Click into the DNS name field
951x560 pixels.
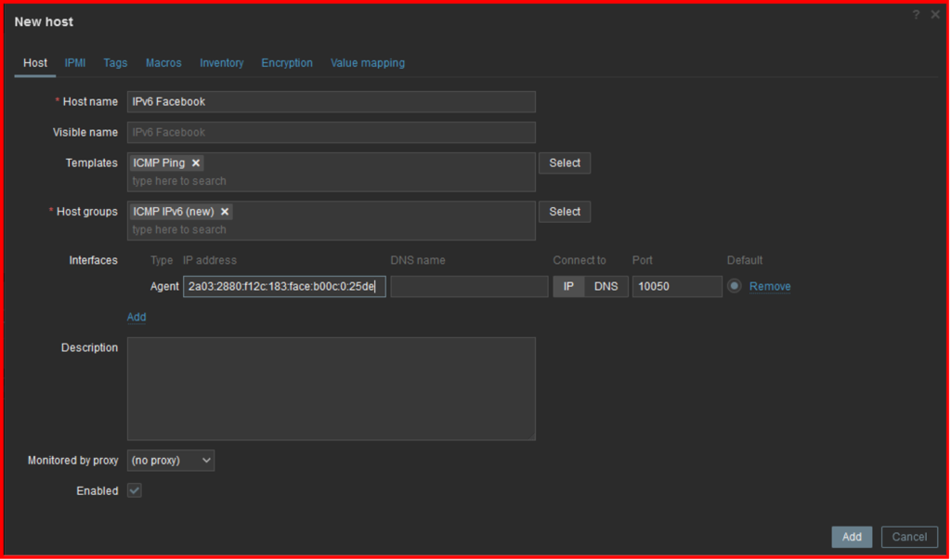469,286
